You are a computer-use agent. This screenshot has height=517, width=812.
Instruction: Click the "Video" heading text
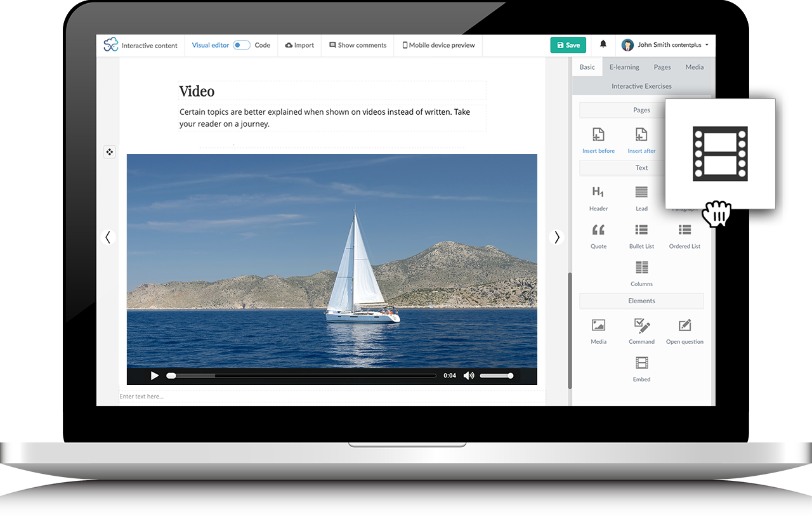tap(197, 91)
